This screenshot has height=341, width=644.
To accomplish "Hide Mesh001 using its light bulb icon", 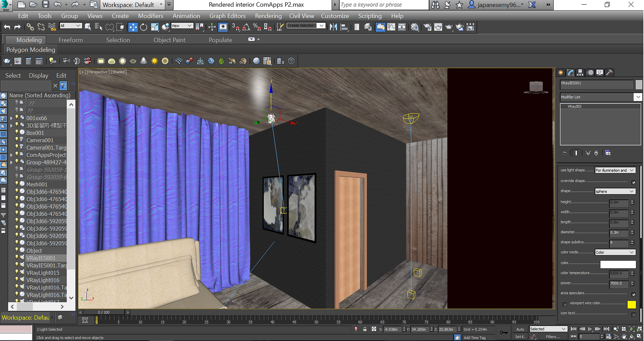I will pos(16,184).
